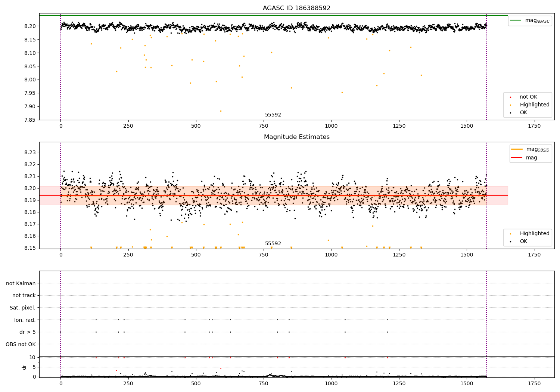This screenshot has height=392, width=560.
Task: Click the 10 tick on the dr axis
Action: 32,357
